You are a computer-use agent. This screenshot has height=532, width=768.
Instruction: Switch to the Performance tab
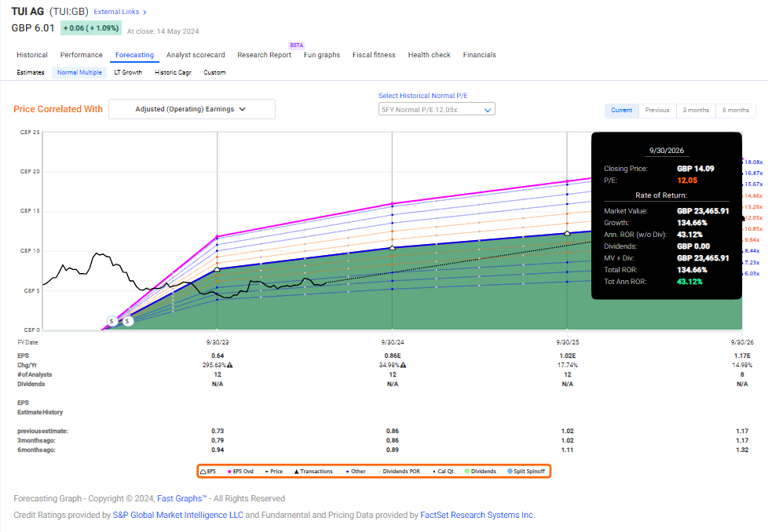[x=81, y=55]
